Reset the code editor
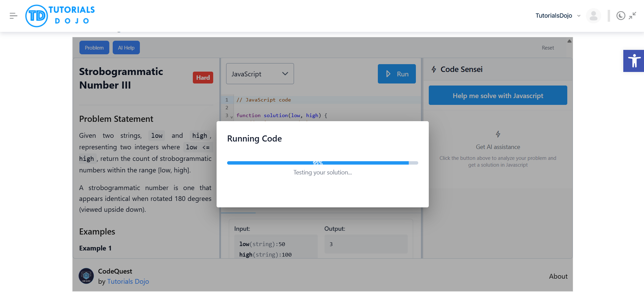The width and height of the screenshot is (644, 299). pyautogui.click(x=548, y=48)
